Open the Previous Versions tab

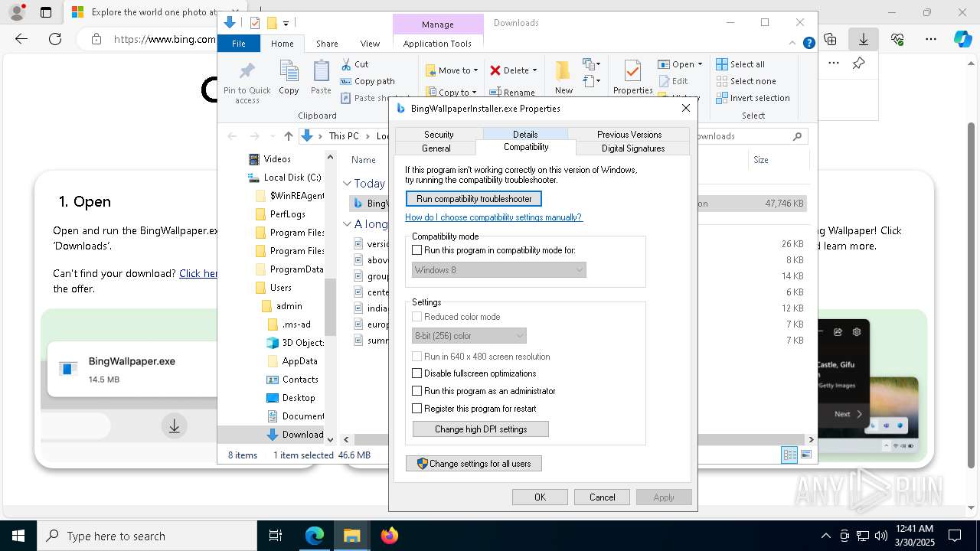point(629,135)
